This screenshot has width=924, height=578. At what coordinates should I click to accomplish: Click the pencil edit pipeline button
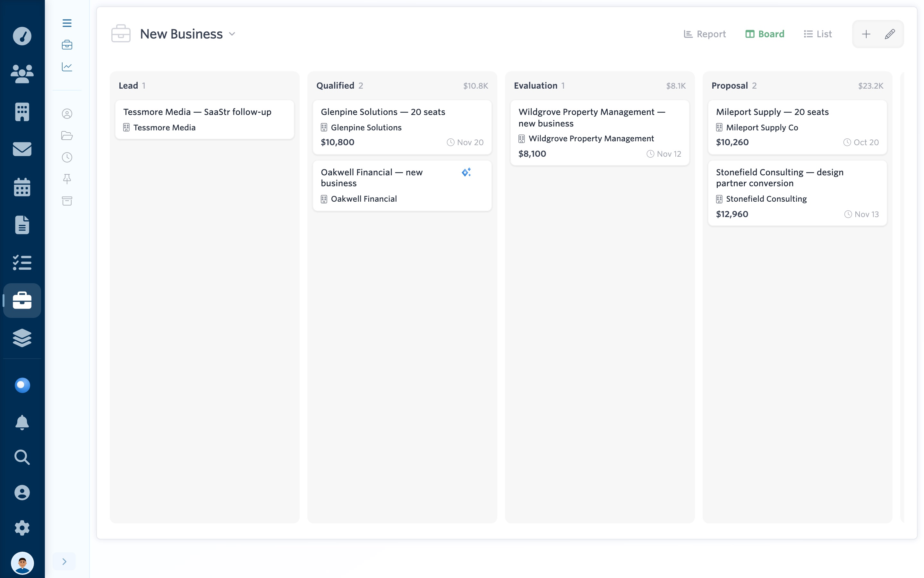(890, 34)
